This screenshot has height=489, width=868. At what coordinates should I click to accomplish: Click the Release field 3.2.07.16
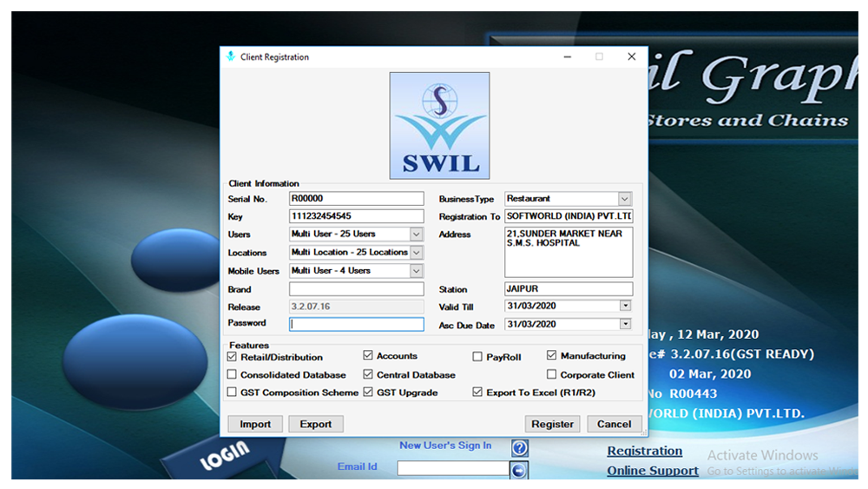tap(357, 307)
